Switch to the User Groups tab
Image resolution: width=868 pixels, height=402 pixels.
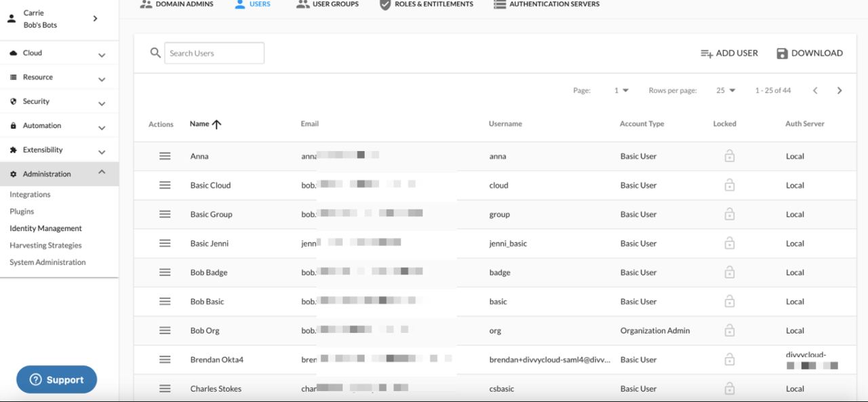tap(328, 4)
